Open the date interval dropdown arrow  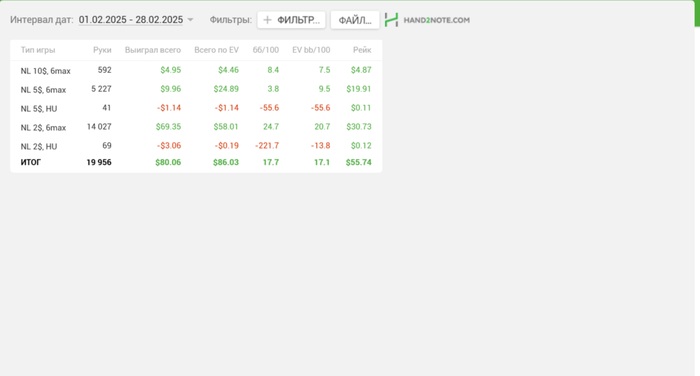(190, 20)
